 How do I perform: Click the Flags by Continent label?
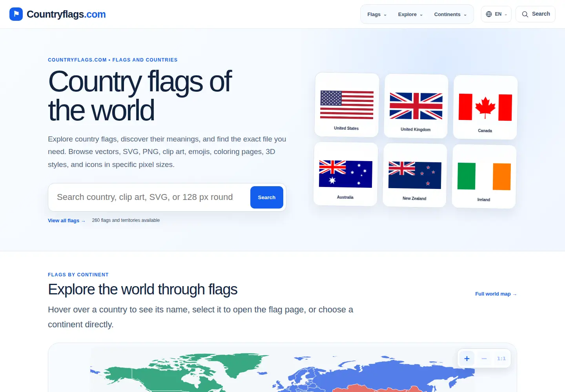78,274
